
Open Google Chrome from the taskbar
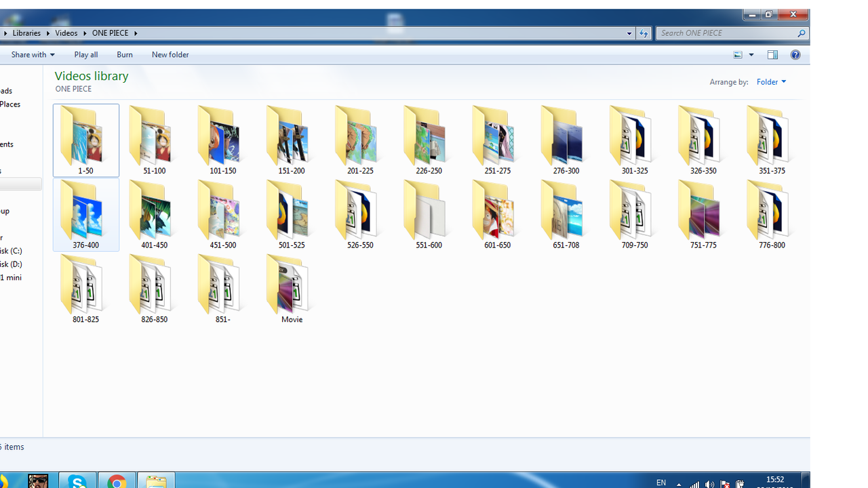click(117, 481)
